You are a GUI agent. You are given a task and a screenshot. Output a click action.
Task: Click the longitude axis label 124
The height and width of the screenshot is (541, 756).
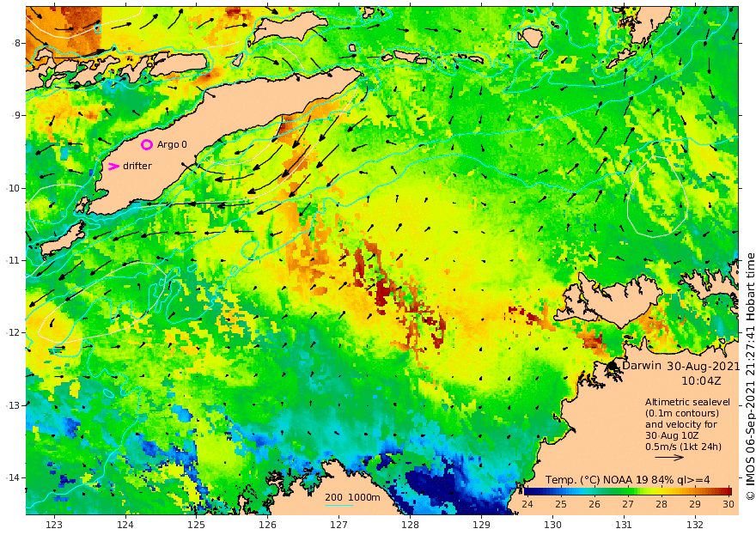coord(125,525)
